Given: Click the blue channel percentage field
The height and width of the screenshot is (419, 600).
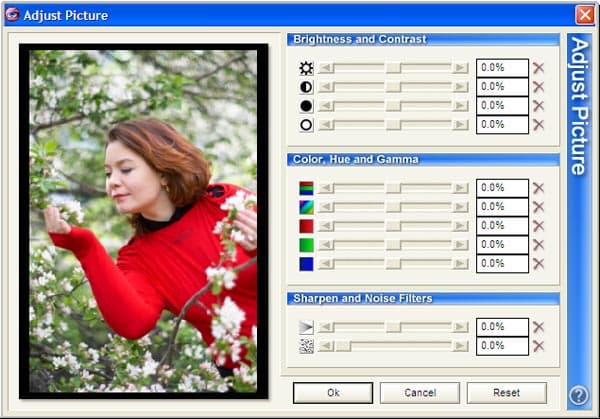Looking at the screenshot, I should [502, 264].
